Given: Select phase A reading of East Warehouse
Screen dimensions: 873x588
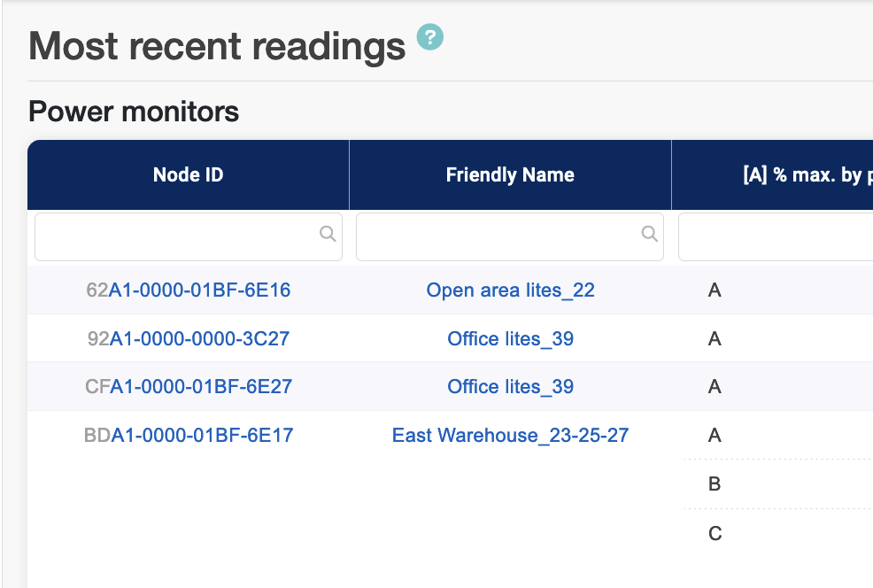Looking at the screenshot, I should point(715,435).
